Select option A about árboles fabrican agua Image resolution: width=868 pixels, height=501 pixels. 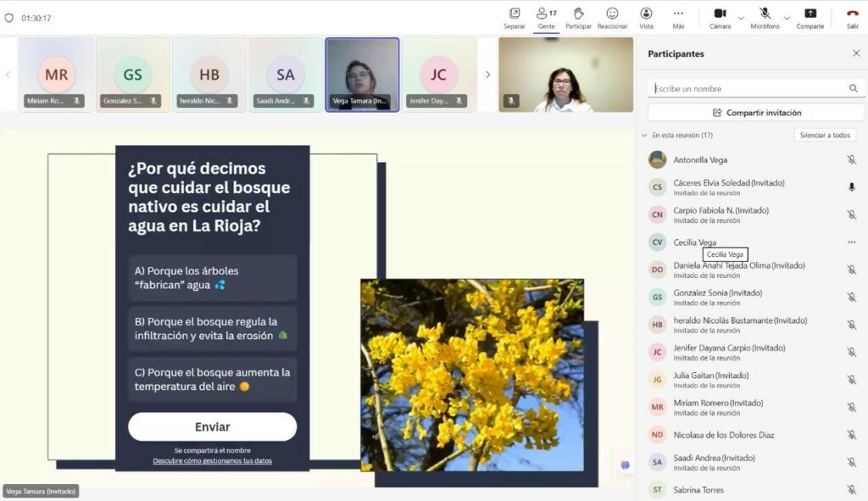point(212,278)
